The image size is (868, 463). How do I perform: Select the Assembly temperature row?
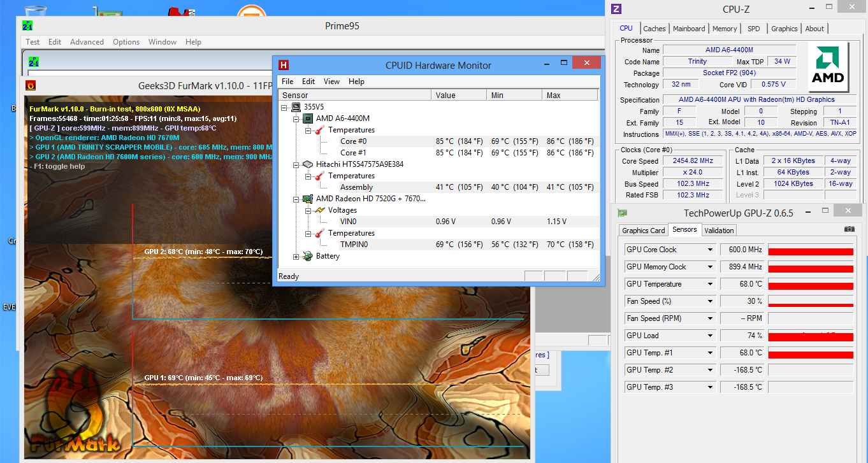tap(439, 187)
